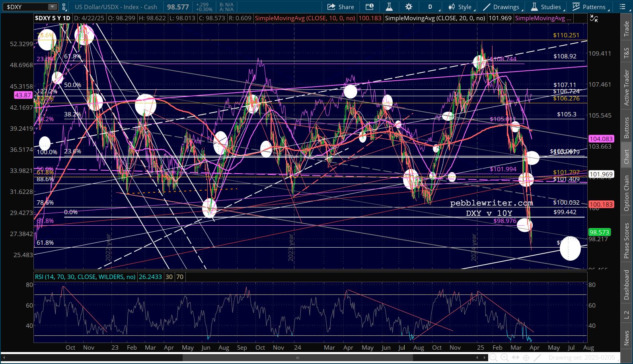Click the zoom out magnifier icon
The width and height of the screenshot is (633, 364).
click(493, 358)
